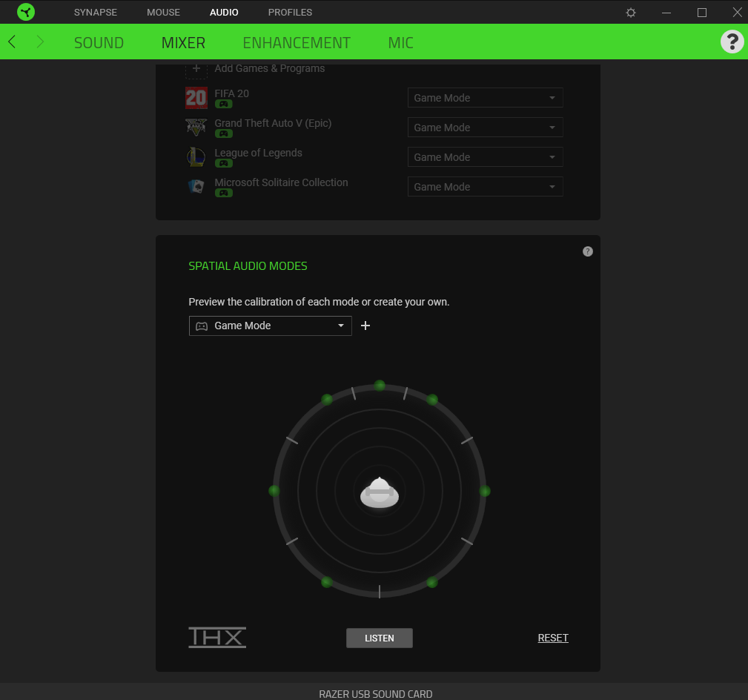Open the SOUND tab
Screen dimensions: 748x700
pos(99,43)
